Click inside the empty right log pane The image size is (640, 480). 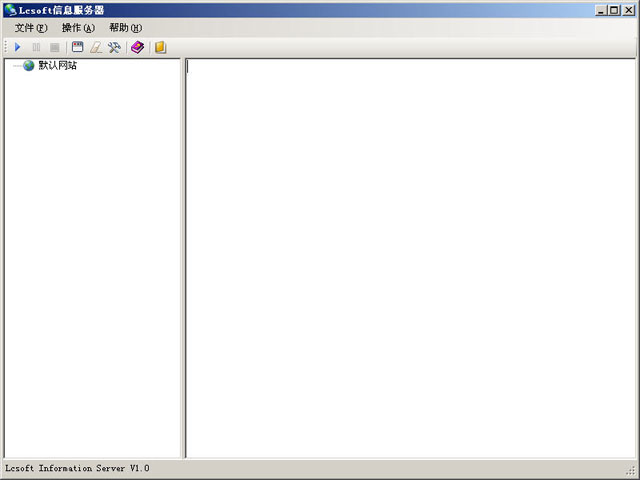click(410, 258)
